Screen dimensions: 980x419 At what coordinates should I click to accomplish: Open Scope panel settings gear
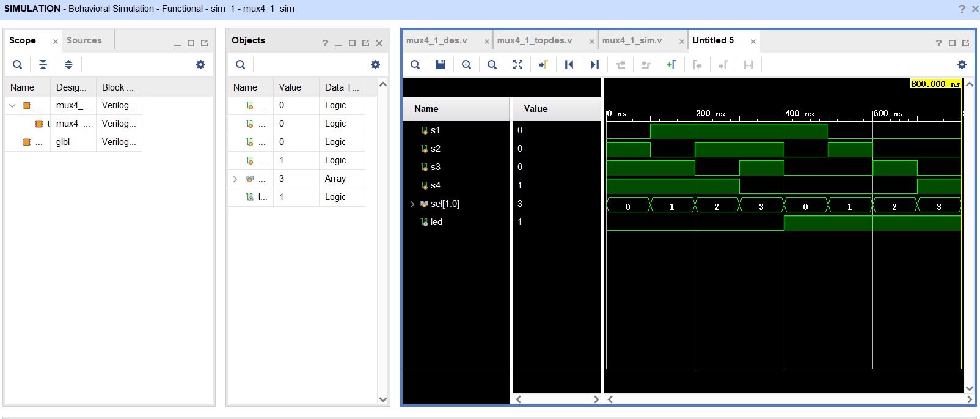point(200,64)
